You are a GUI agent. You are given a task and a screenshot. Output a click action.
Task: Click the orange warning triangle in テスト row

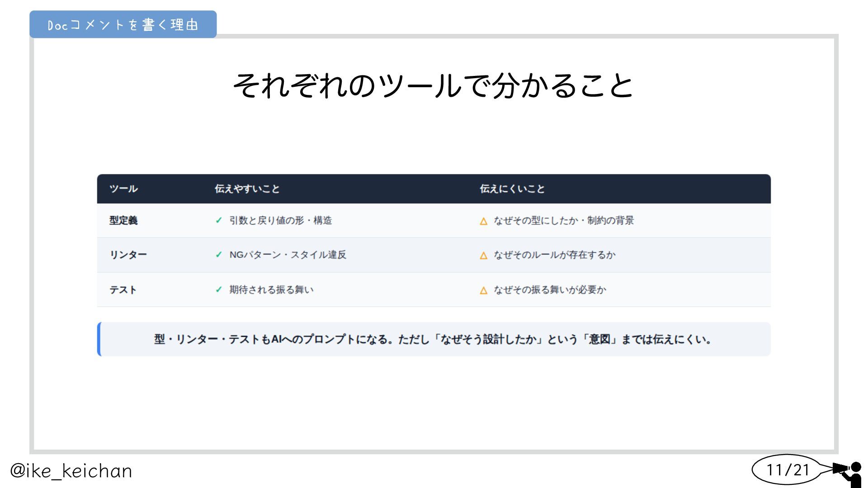pyautogui.click(x=483, y=290)
